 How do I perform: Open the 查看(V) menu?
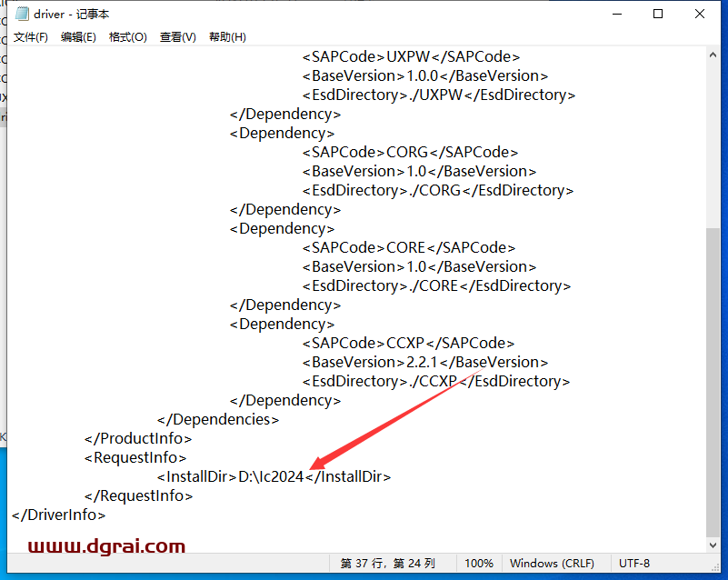point(178,37)
